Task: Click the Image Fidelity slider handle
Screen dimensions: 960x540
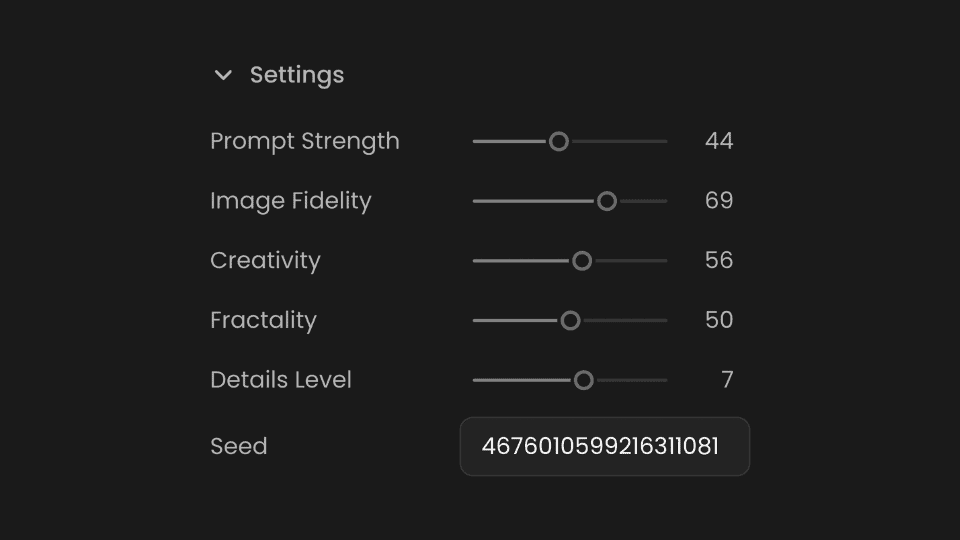Action: [606, 201]
